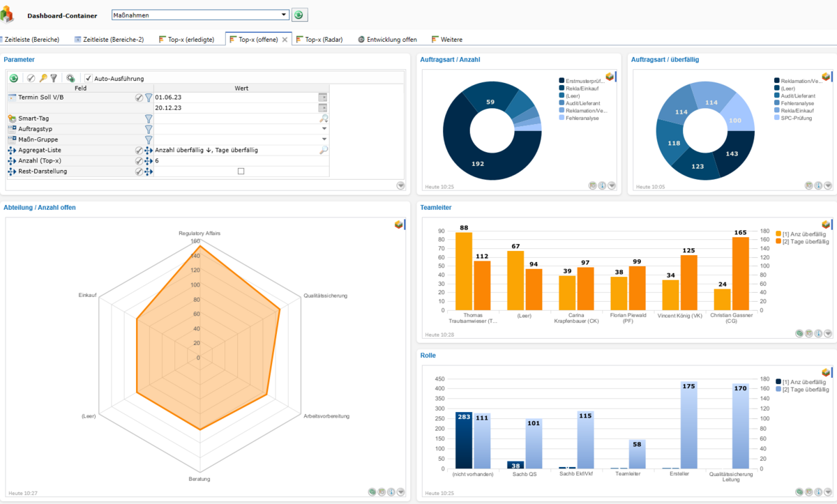Click the green refresh icon beside Maßnahmen dropdown
The height and width of the screenshot is (504, 837).
click(299, 15)
